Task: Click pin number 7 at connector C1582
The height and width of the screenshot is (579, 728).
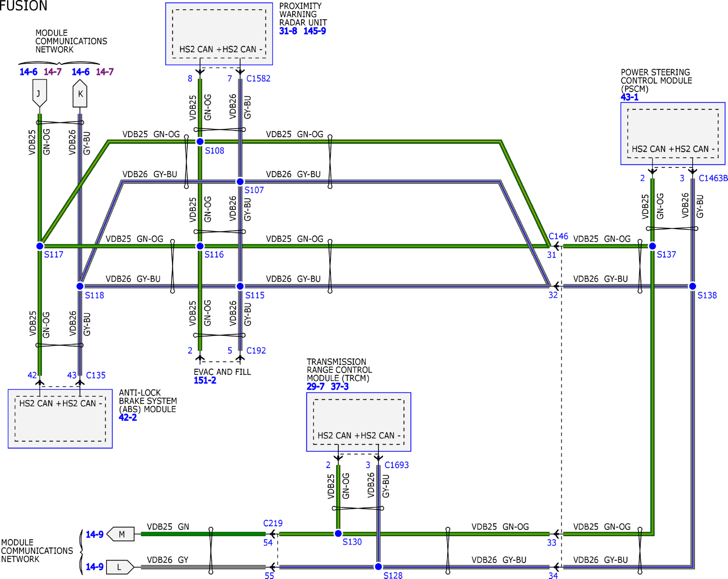Action: coord(230,79)
